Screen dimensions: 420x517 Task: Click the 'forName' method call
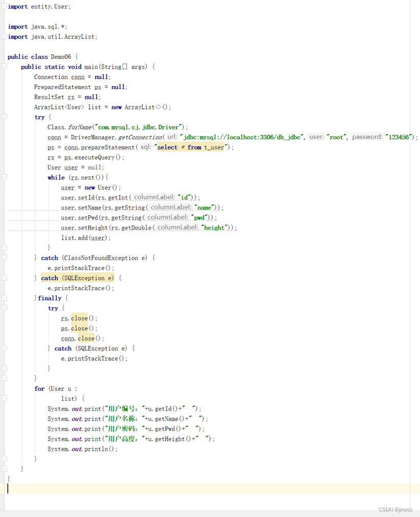pyautogui.click(x=80, y=127)
